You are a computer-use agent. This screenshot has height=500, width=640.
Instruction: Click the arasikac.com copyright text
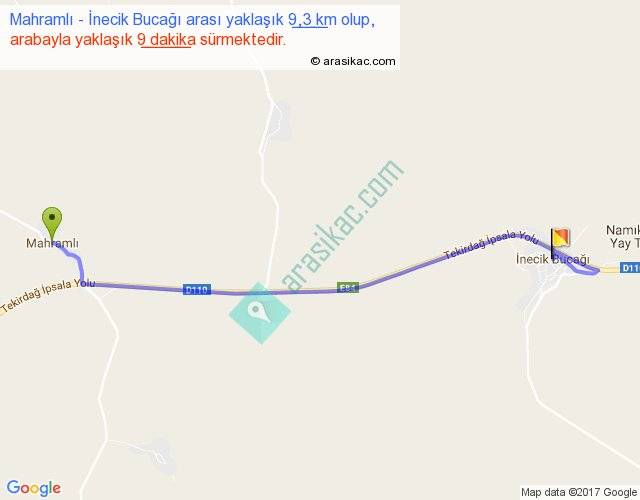[x=353, y=61]
